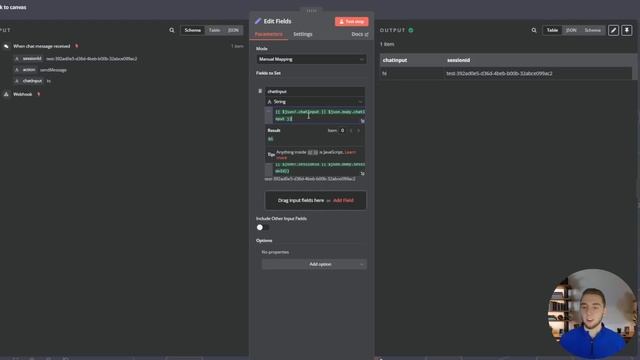Open the Parameters tab

pyautogui.click(x=269, y=34)
